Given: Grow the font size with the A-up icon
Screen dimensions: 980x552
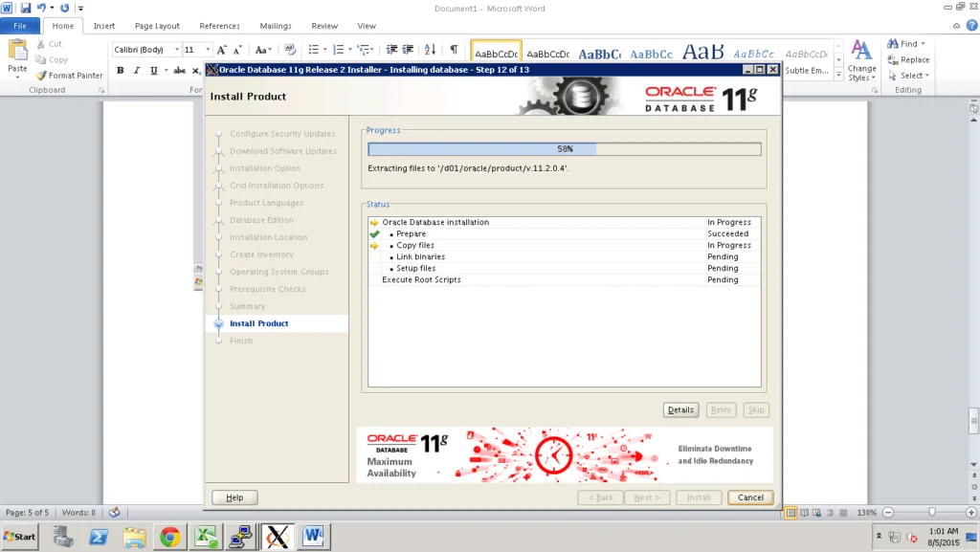Looking at the screenshot, I should point(221,50).
